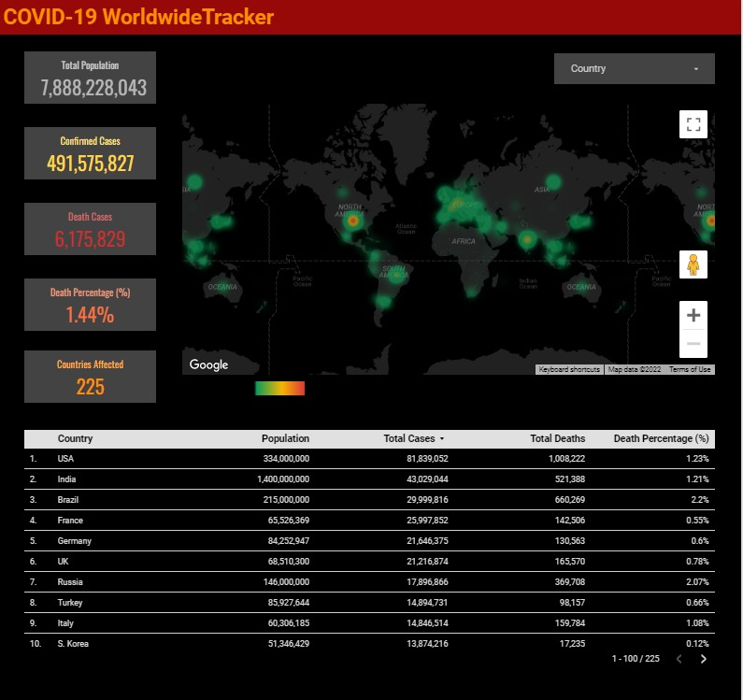Select the Total Population scorecard
The width and height of the screenshot is (743, 700).
pos(90,78)
